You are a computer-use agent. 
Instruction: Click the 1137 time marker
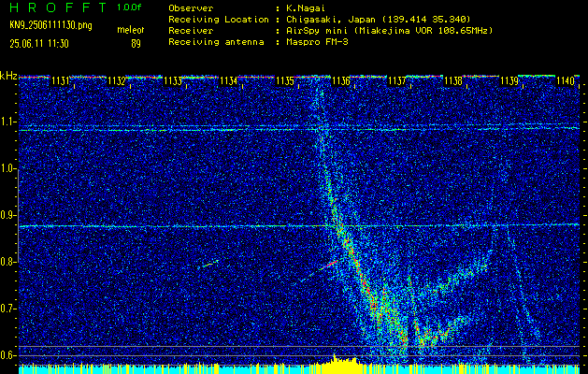tap(396, 81)
